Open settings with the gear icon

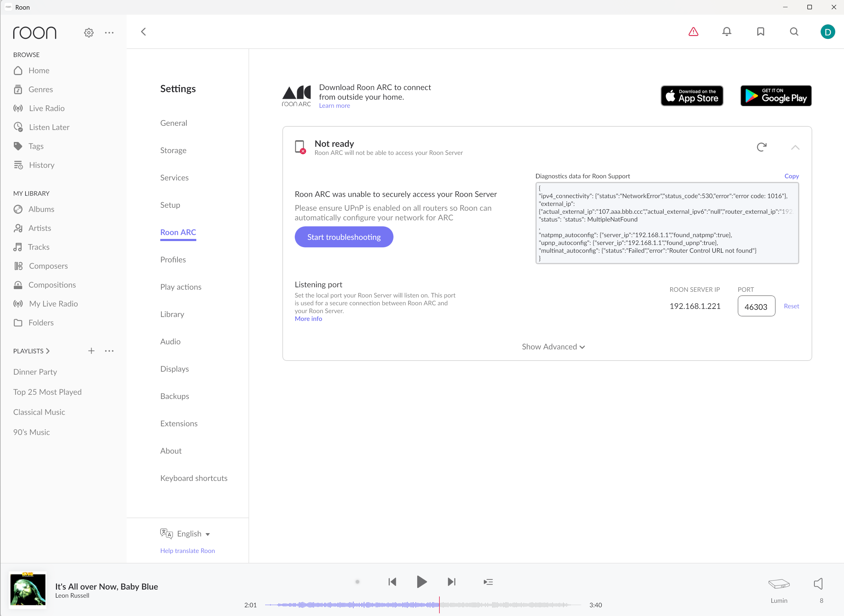[89, 33]
